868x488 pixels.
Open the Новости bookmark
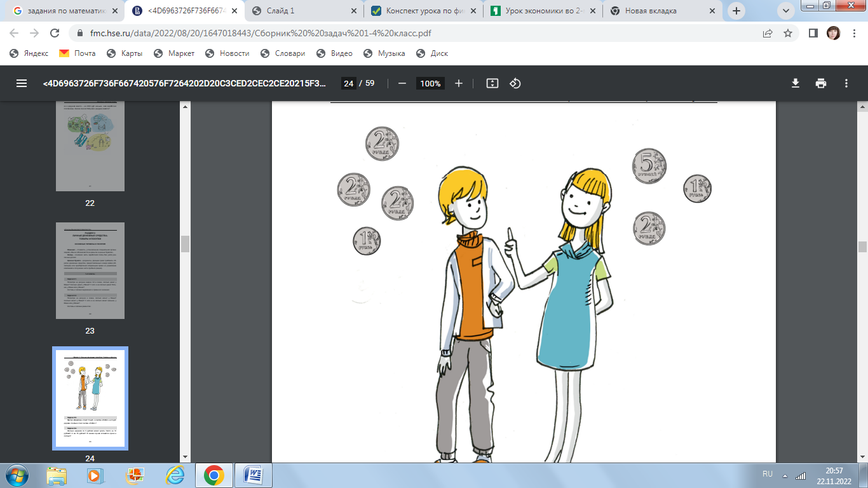(227, 53)
